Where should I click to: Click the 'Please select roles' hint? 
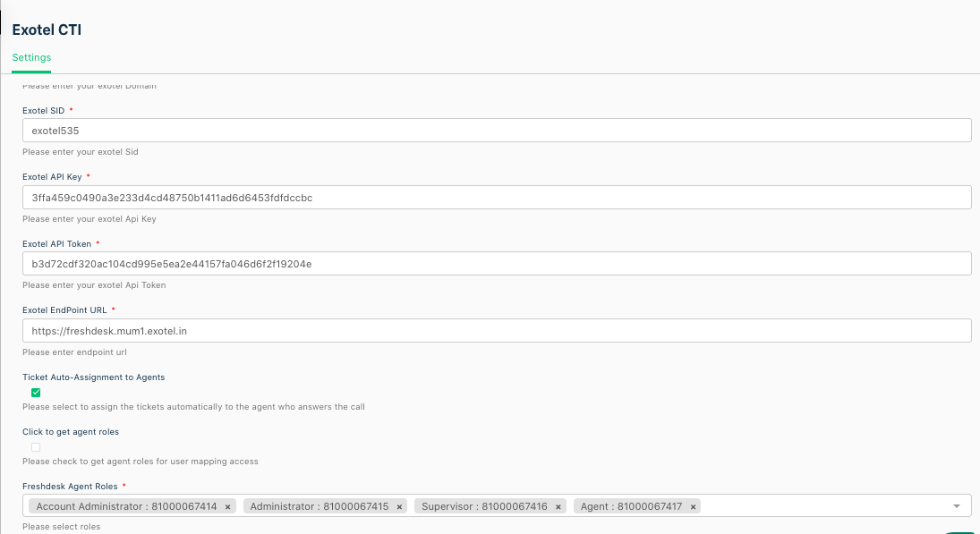(x=61, y=527)
